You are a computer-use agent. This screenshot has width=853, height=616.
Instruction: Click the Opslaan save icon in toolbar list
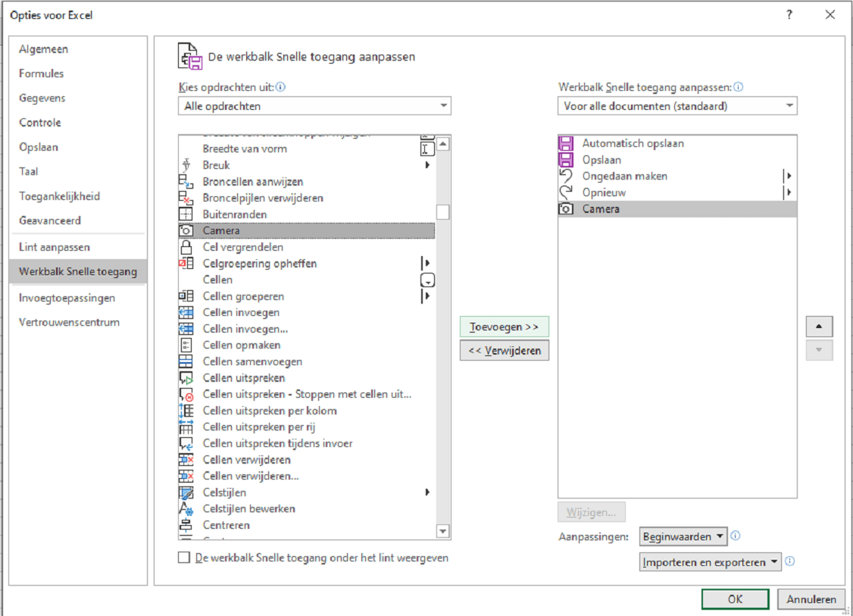tap(567, 159)
